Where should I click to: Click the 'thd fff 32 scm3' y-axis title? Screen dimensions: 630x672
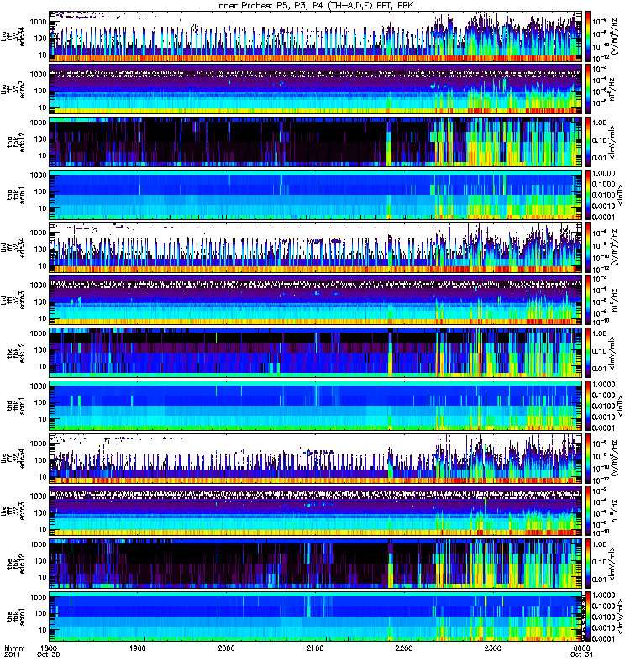click(x=13, y=301)
